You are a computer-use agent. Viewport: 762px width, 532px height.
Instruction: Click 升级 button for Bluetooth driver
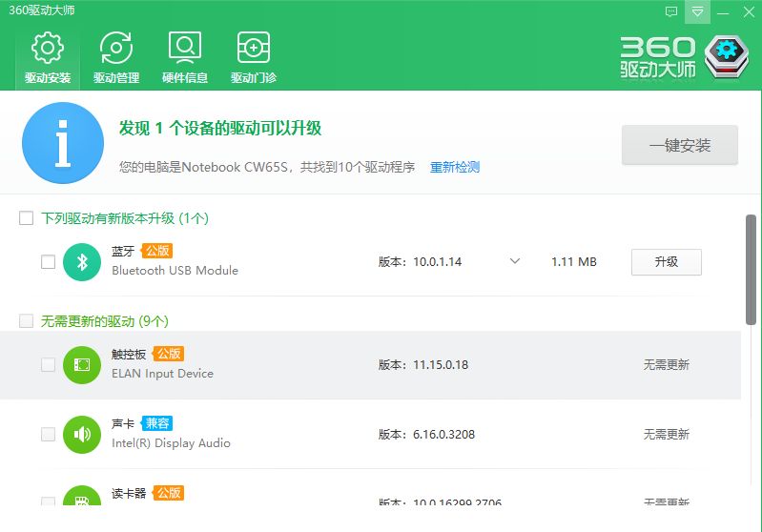click(x=667, y=262)
